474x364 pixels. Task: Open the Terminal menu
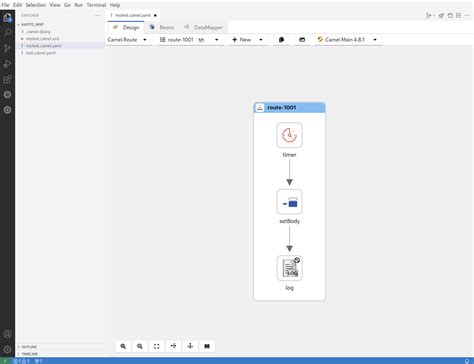(x=96, y=5)
